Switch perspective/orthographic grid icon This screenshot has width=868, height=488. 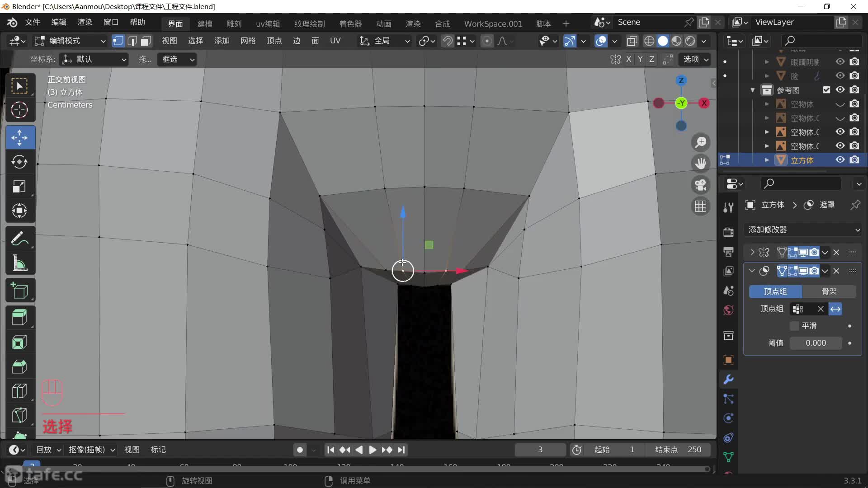click(701, 206)
